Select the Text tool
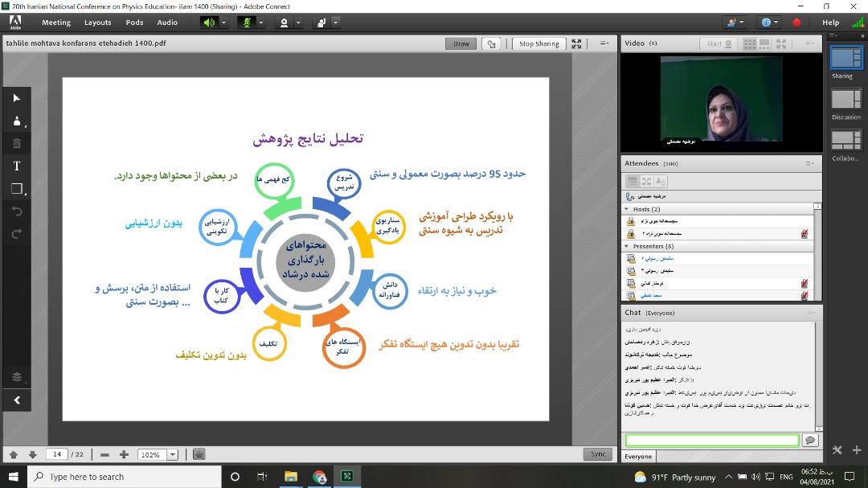The image size is (868, 488). [x=17, y=166]
